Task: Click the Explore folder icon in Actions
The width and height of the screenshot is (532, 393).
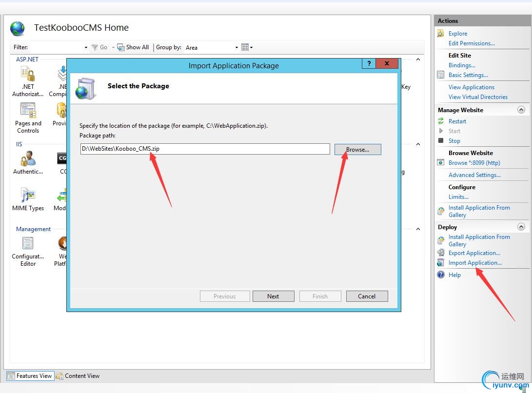Action: tap(440, 33)
